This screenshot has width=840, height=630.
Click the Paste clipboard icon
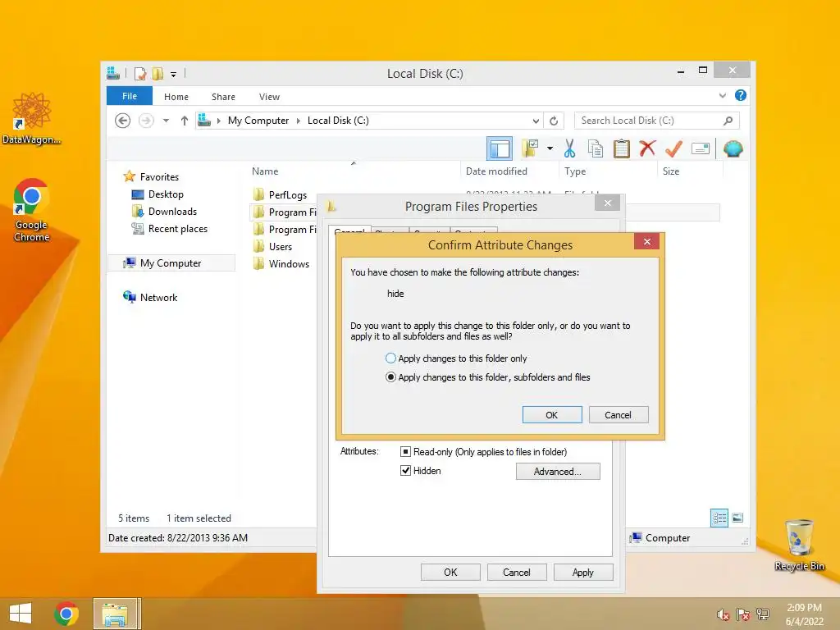pos(622,148)
